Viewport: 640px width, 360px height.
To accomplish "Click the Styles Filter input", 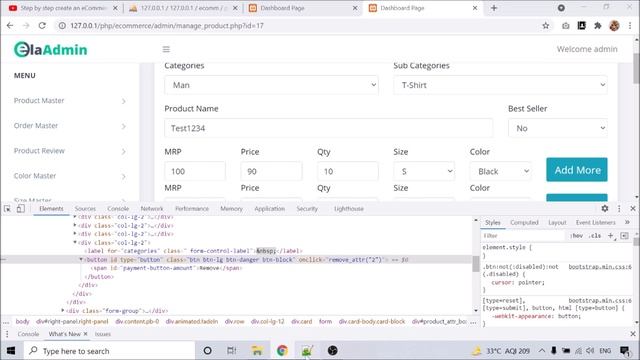I will pos(523,236).
